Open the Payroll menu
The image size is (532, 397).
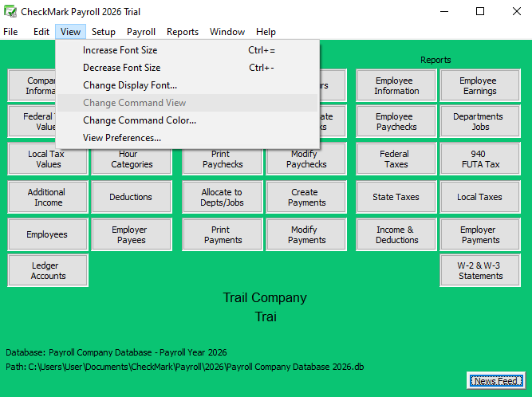pyautogui.click(x=141, y=32)
